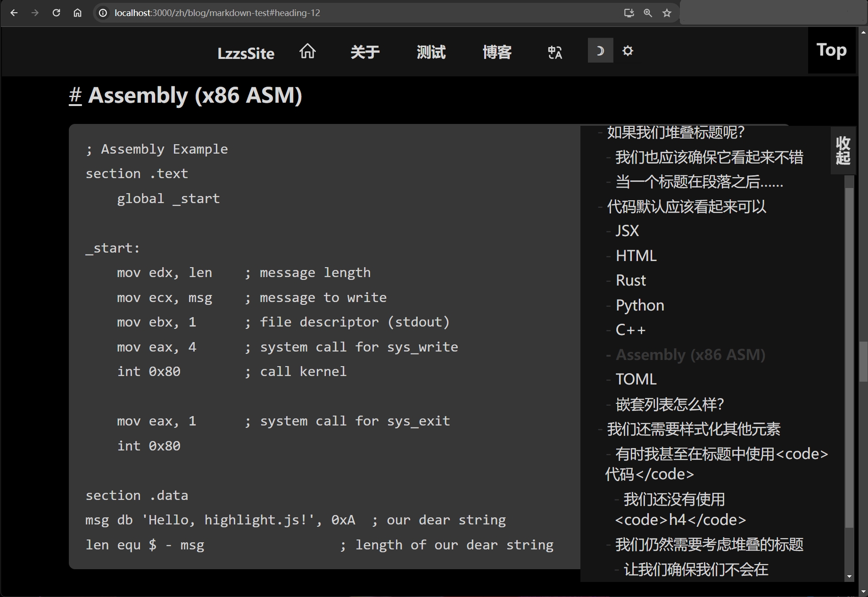This screenshot has width=868, height=597.
Task: Go to the site home house icon
Action: 307,51
